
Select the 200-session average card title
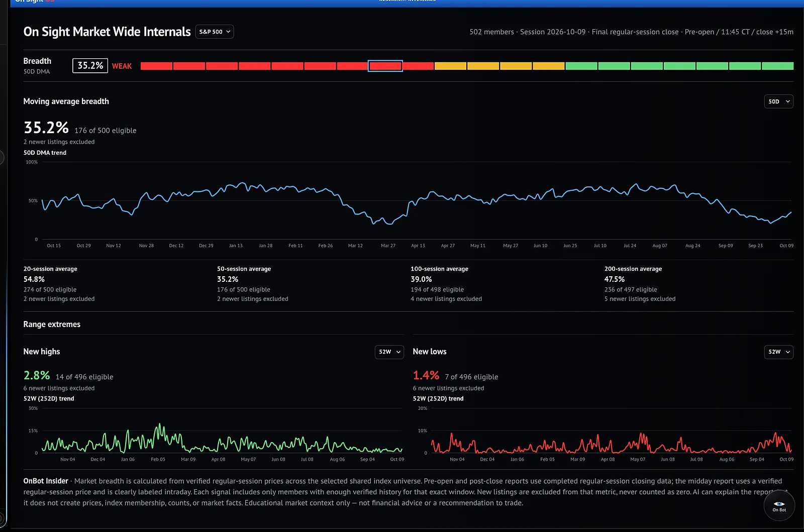tap(633, 269)
